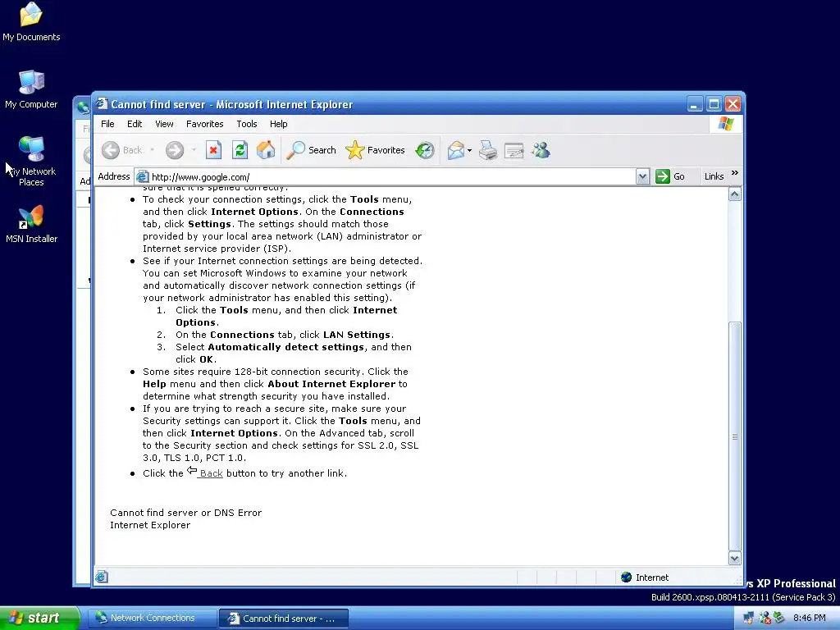Go back using the Back toolbar button
This screenshot has height=630, width=840.
pos(122,151)
